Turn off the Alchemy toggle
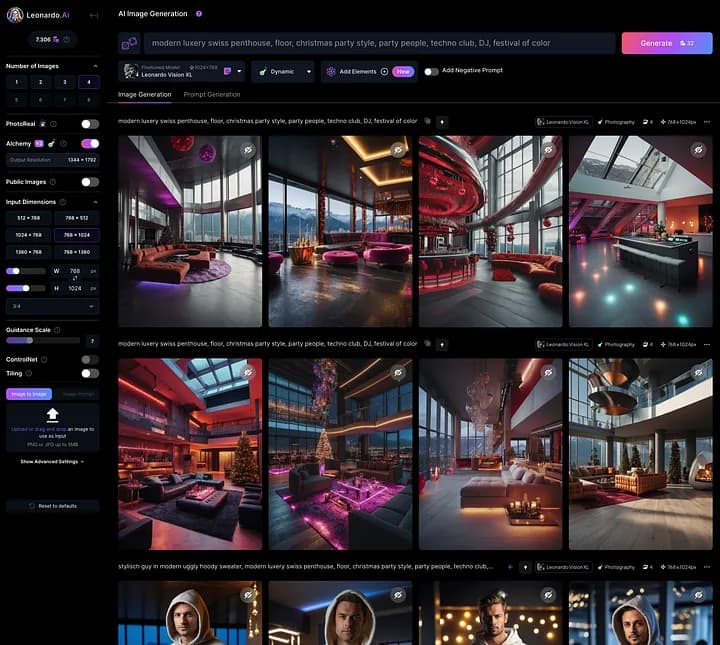This screenshot has height=645, width=720. (90, 144)
